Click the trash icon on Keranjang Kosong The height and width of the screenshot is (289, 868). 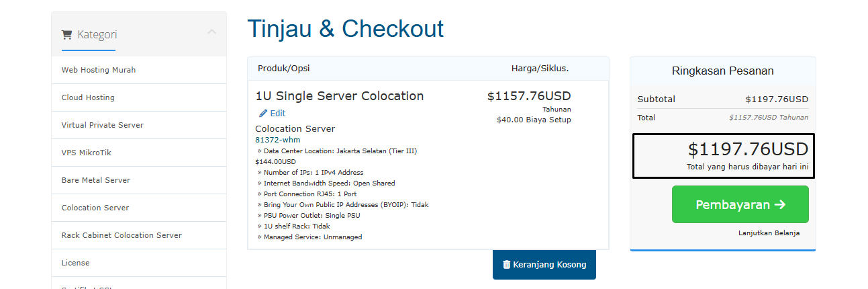pos(507,265)
